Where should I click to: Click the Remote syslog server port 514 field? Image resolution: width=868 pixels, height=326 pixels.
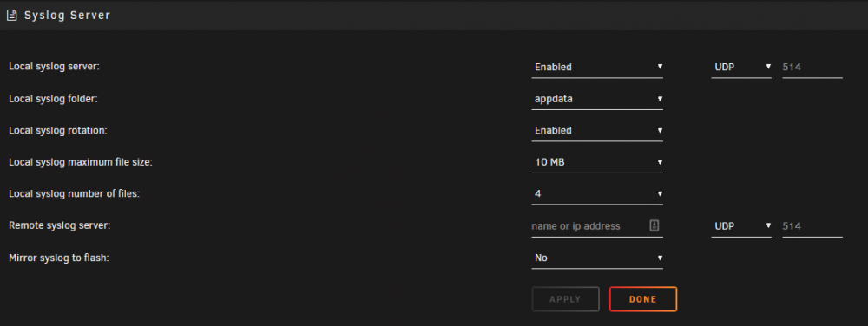[x=812, y=226]
